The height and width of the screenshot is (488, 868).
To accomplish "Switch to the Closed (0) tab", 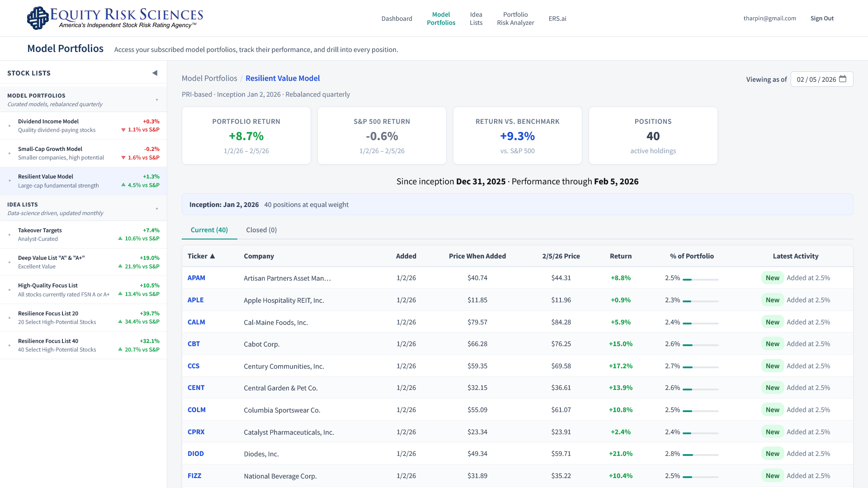I will click(x=261, y=230).
